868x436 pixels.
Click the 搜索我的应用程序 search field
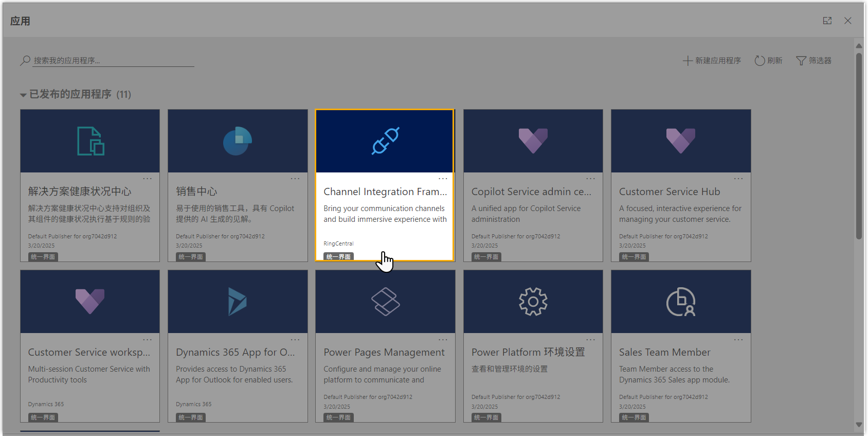113,61
